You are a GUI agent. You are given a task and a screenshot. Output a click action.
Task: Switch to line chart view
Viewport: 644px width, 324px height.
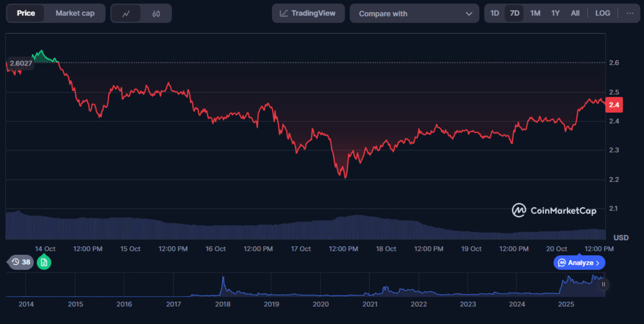point(126,13)
